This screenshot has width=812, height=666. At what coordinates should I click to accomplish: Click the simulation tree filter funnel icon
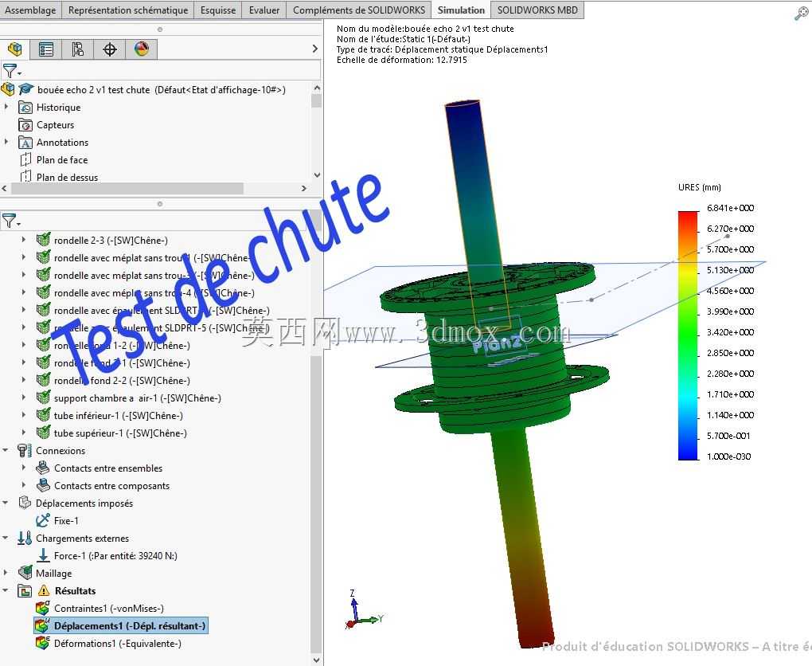coord(10,221)
